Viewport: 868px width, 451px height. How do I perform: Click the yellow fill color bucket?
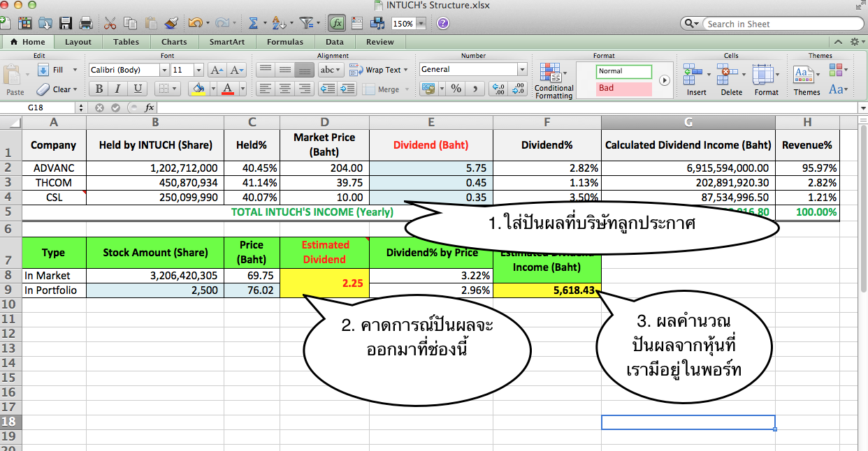point(198,89)
